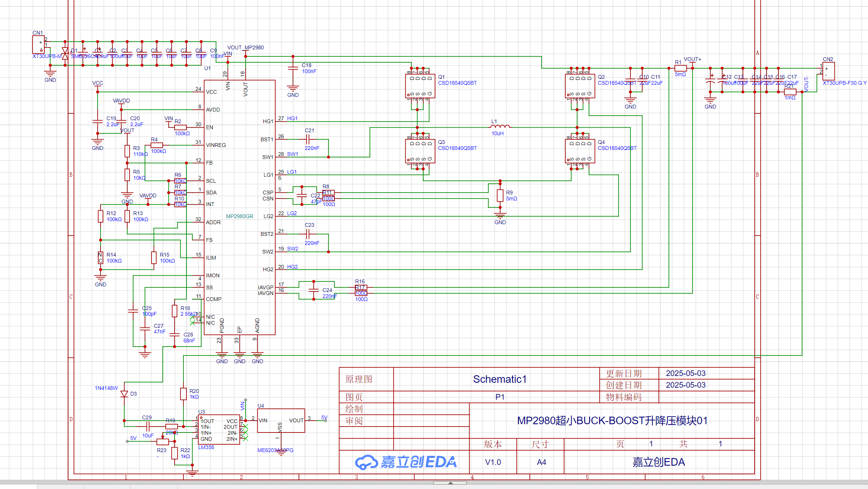
Task: Click the V1.0 version field
Action: 493,462
